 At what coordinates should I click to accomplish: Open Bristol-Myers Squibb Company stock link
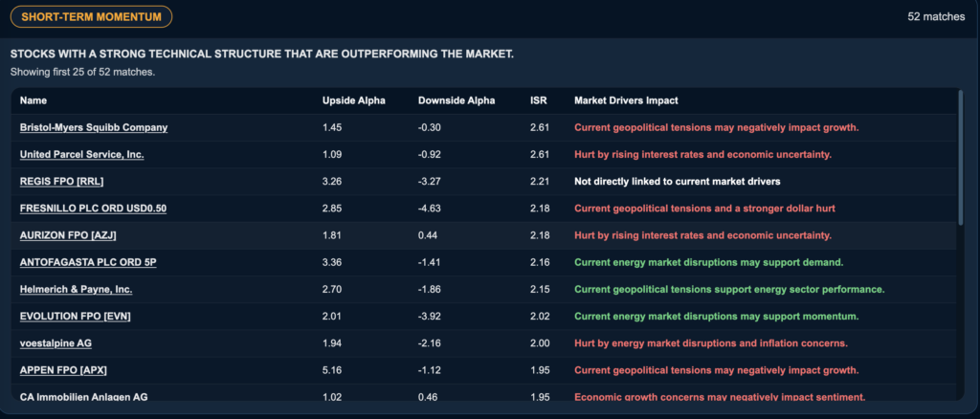click(x=94, y=127)
